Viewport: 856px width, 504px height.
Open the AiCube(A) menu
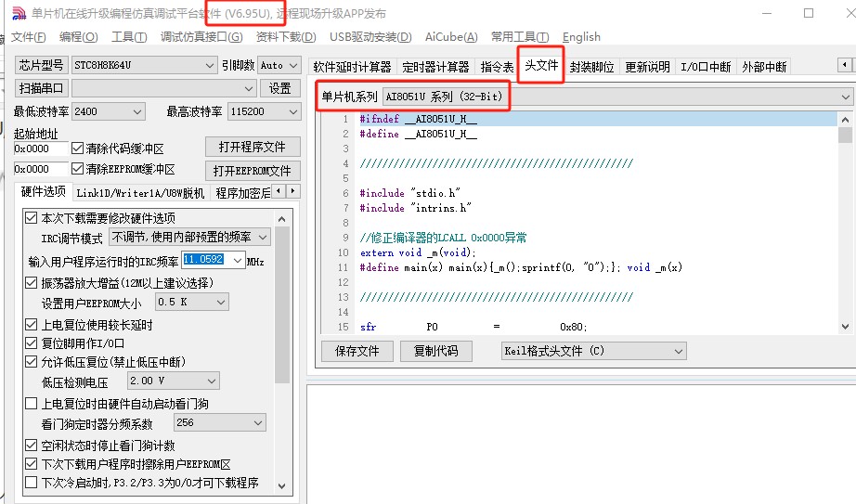pyautogui.click(x=451, y=37)
